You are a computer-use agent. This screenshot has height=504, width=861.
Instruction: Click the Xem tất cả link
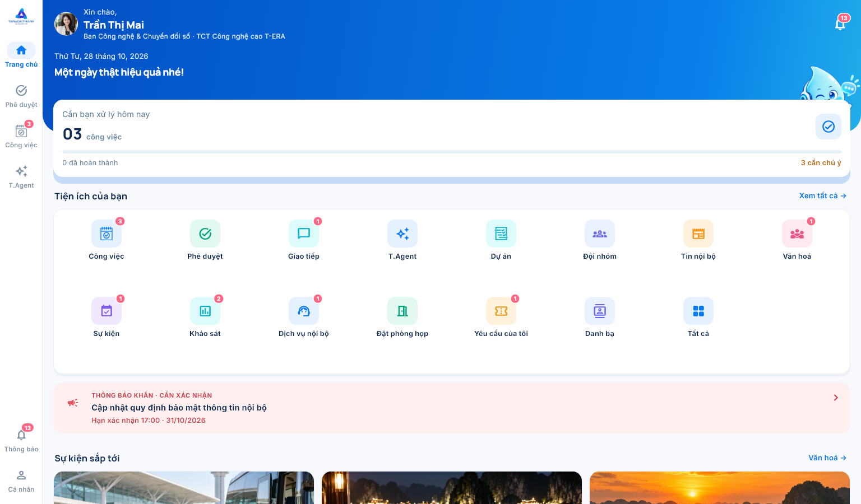coord(823,195)
